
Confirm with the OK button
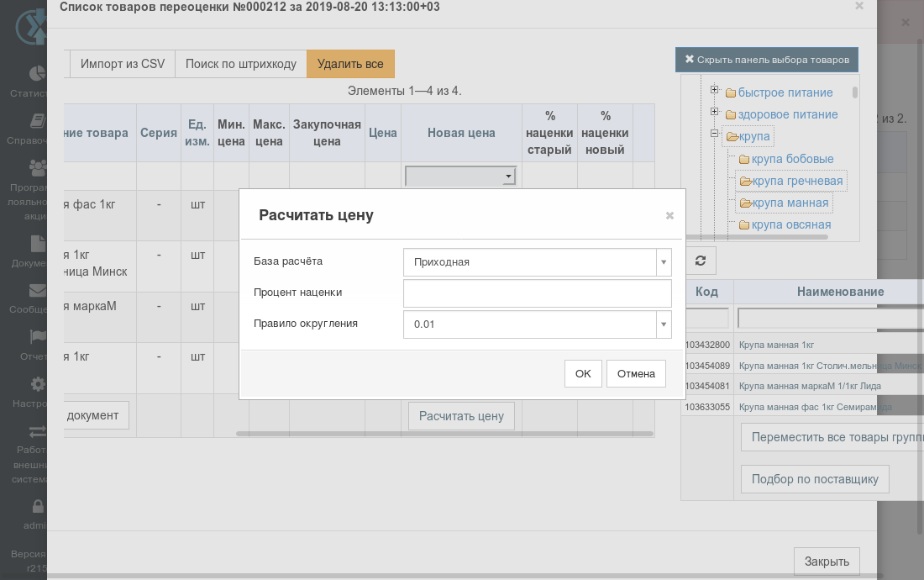coord(583,374)
